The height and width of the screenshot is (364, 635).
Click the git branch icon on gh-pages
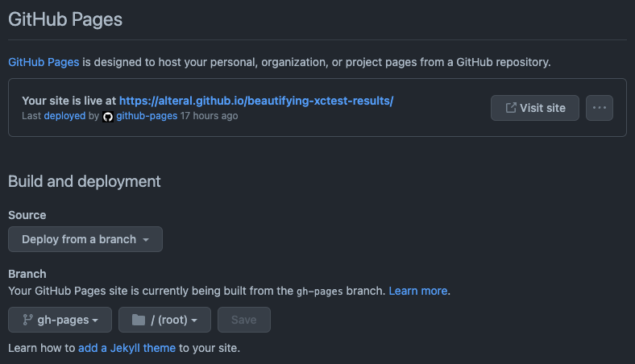(x=27, y=320)
